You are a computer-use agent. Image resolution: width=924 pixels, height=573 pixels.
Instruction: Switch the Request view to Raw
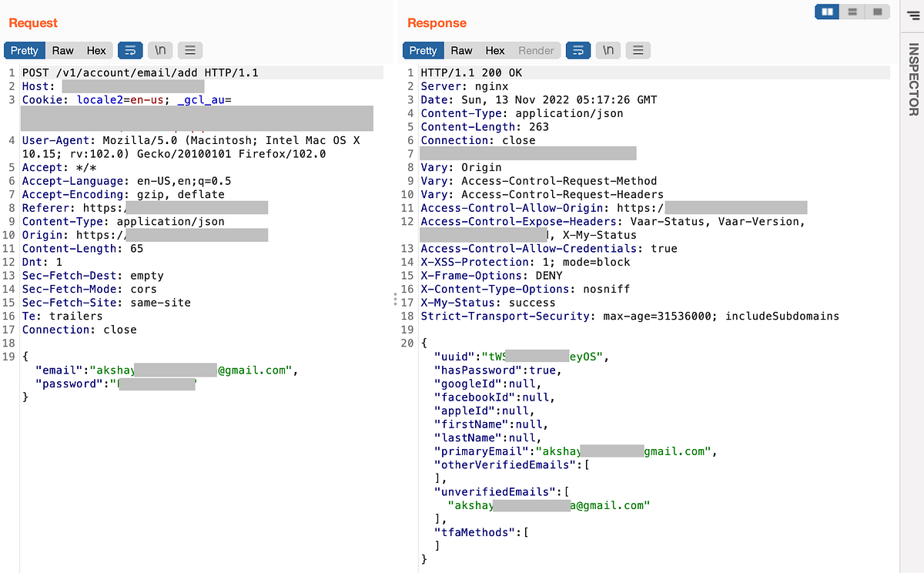pos(62,50)
